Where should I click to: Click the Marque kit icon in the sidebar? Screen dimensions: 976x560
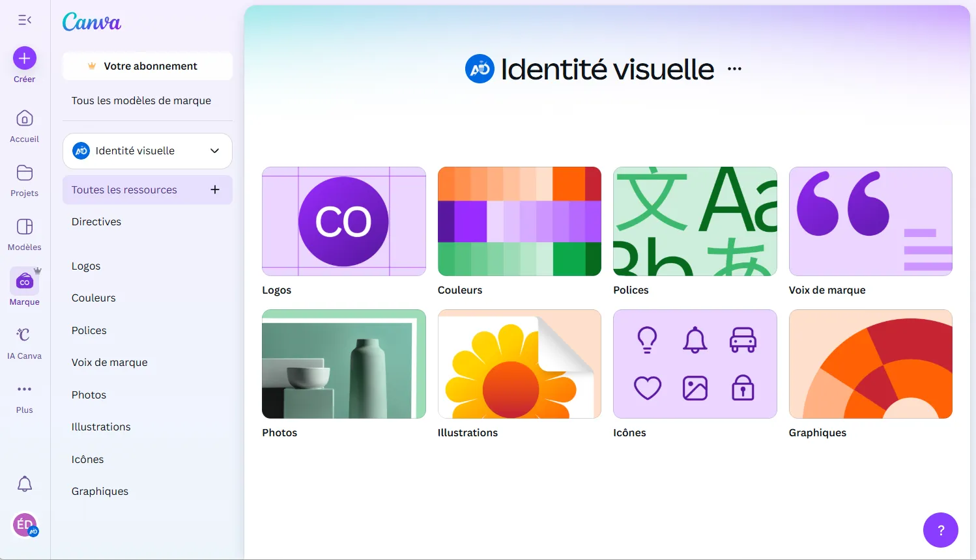pyautogui.click(x=24, y=280)
